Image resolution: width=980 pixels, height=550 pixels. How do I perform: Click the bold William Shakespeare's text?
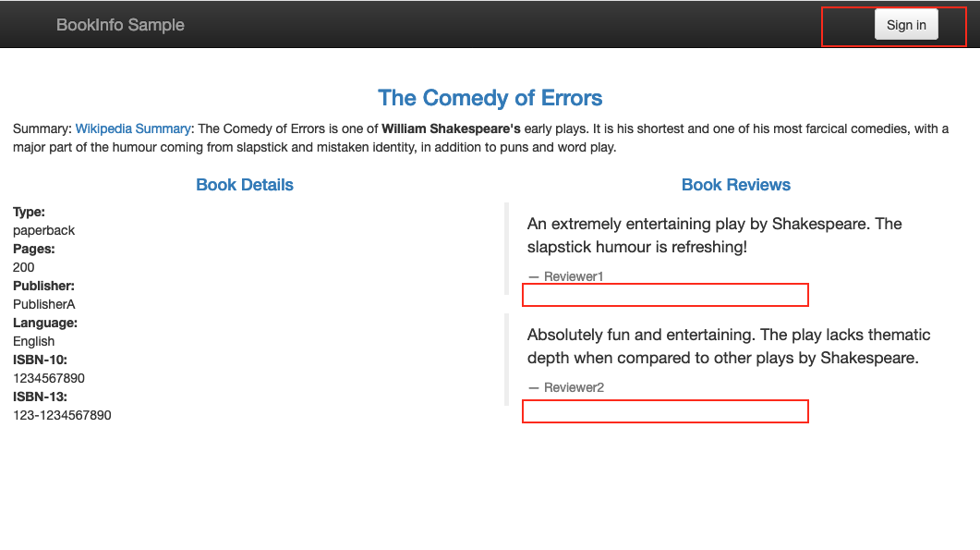pos(451,128)
